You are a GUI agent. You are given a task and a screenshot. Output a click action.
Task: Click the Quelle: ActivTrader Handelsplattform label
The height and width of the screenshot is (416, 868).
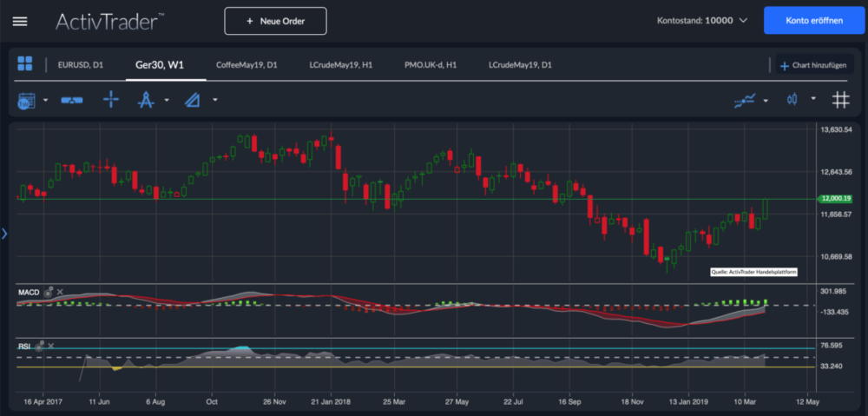(753, 272)
